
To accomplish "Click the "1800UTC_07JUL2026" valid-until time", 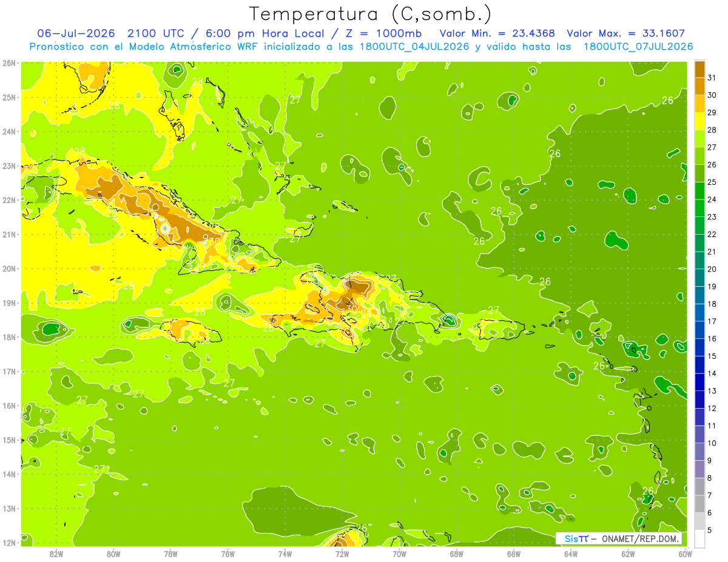I will click(638, 47).
